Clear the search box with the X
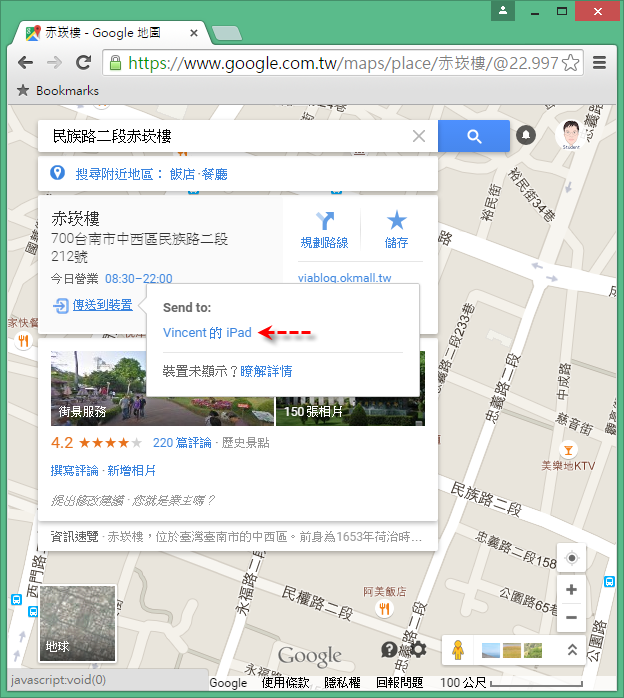The height and width of the screenshot is (698, 624). (419, 136)
